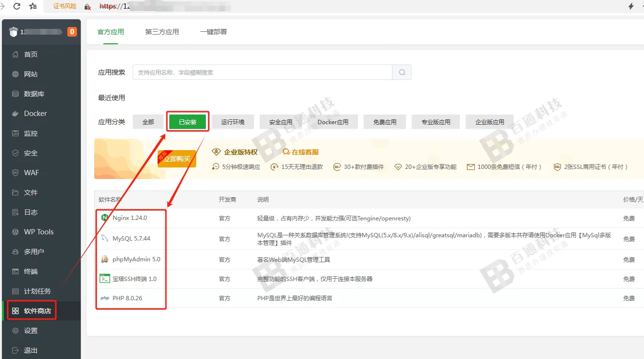The image size is (644, 359).
Task: Select the 全部 category filter
Action: [148, 122]
